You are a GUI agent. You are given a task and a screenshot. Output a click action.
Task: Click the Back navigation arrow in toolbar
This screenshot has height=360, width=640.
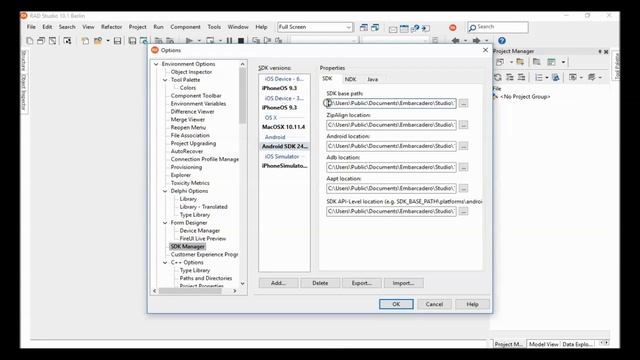tap(456, 40)
